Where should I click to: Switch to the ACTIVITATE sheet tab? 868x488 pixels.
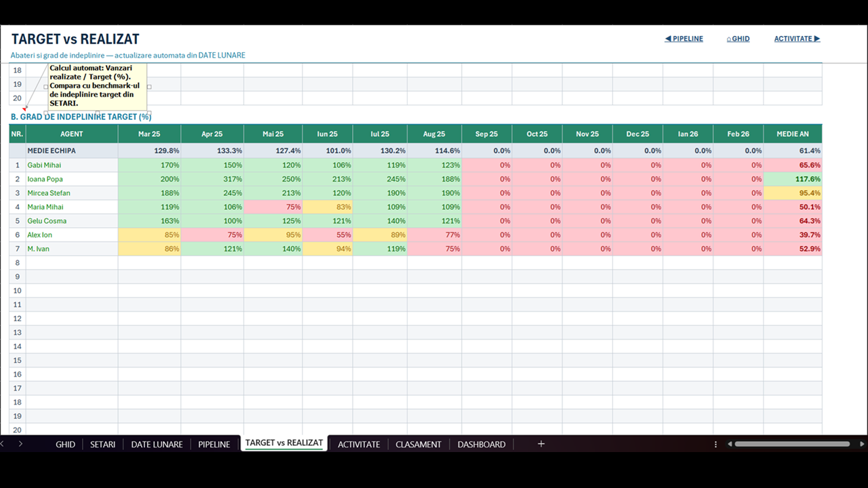point(359,444)
